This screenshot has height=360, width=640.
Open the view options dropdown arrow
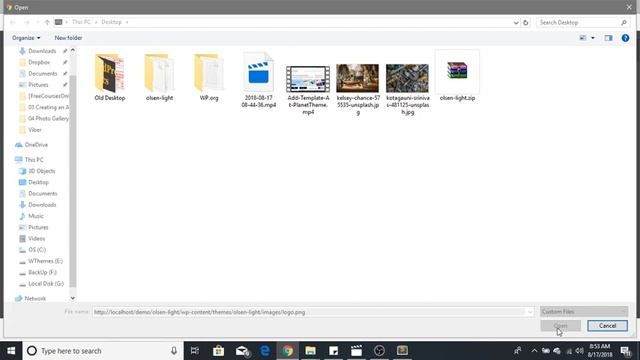(x=593, y=38)
